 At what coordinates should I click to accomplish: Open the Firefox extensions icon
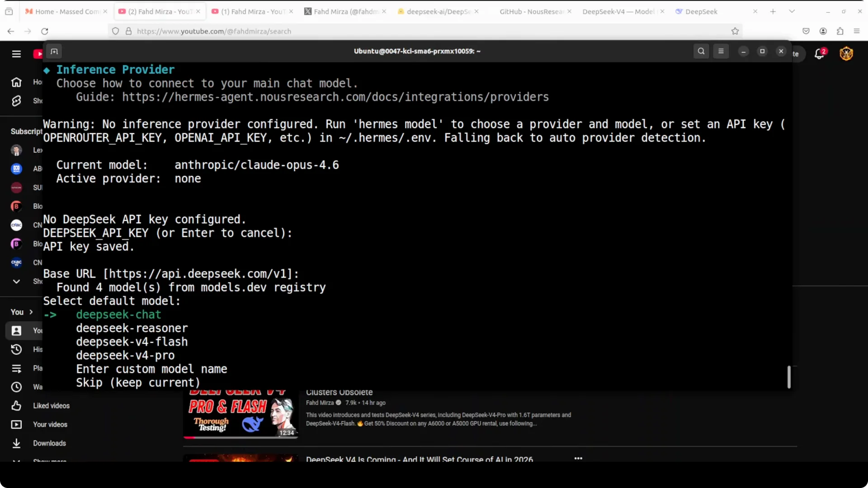(x=840, y=31)
